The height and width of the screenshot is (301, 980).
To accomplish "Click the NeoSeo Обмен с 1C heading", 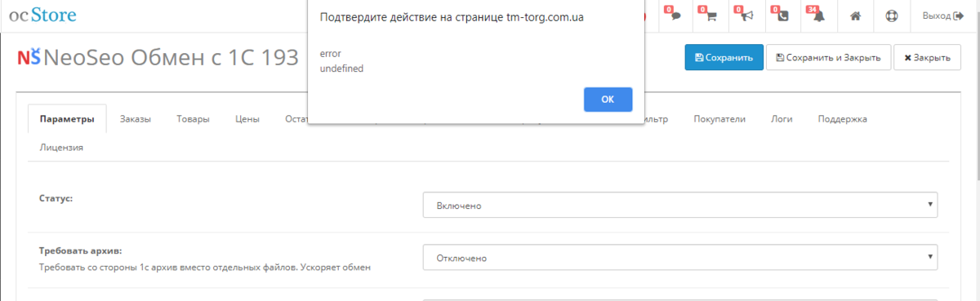I will coord(171,58).
